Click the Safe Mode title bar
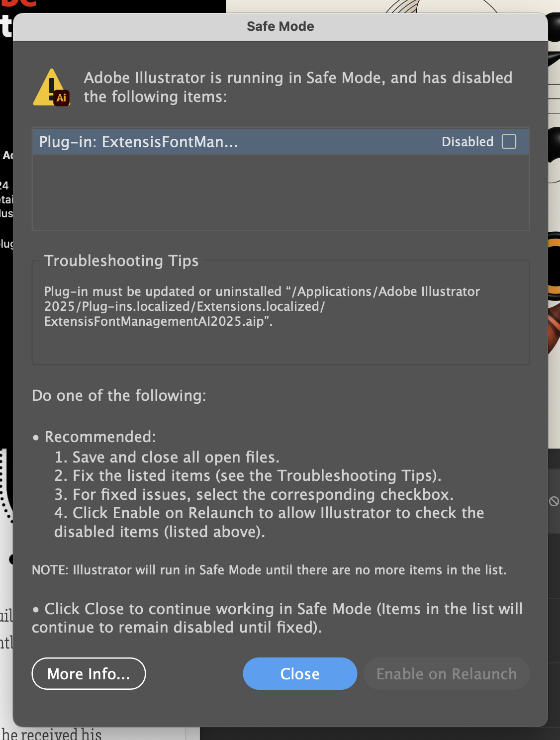 pyautogui.click(x=280, y=26)
